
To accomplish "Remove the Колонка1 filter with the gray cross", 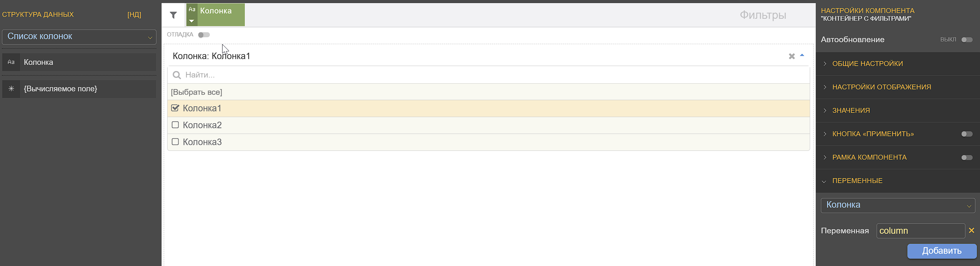I will 792,56.
